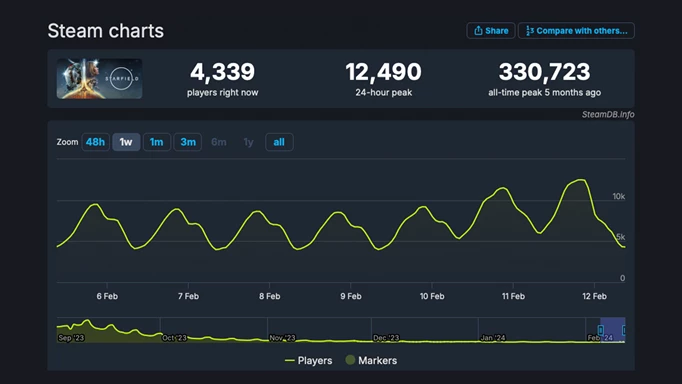Choose the 3m zoom range
682x384 pixels.
pos(187,142)
